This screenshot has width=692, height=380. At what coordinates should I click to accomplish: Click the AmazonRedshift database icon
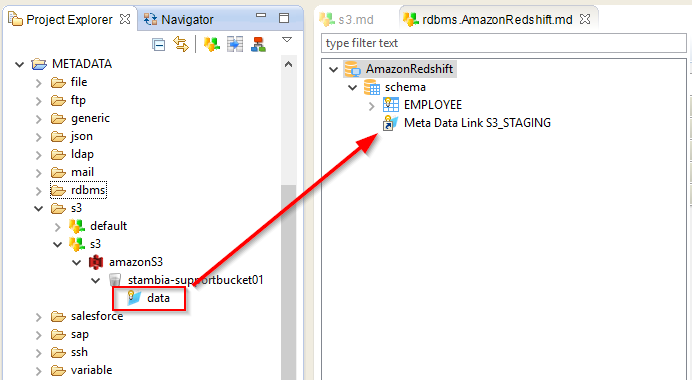click(353, 69)
